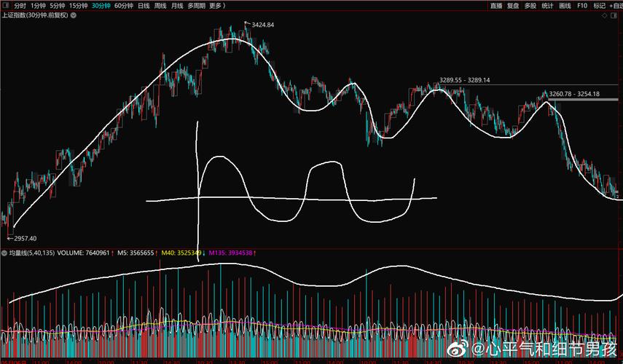Viewport: 623px width, 364px height.
Task: Select the 1分钟 timeframe
Action: (38, 5)
